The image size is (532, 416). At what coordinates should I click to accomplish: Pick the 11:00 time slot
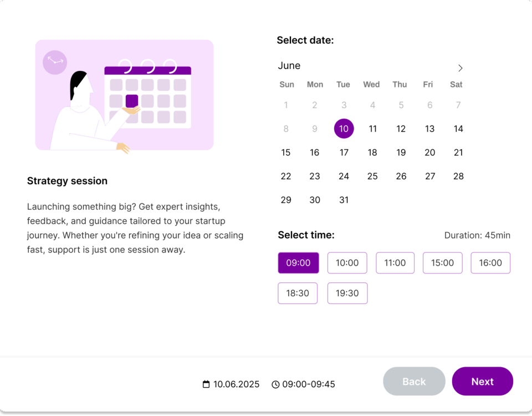point(395,263)
